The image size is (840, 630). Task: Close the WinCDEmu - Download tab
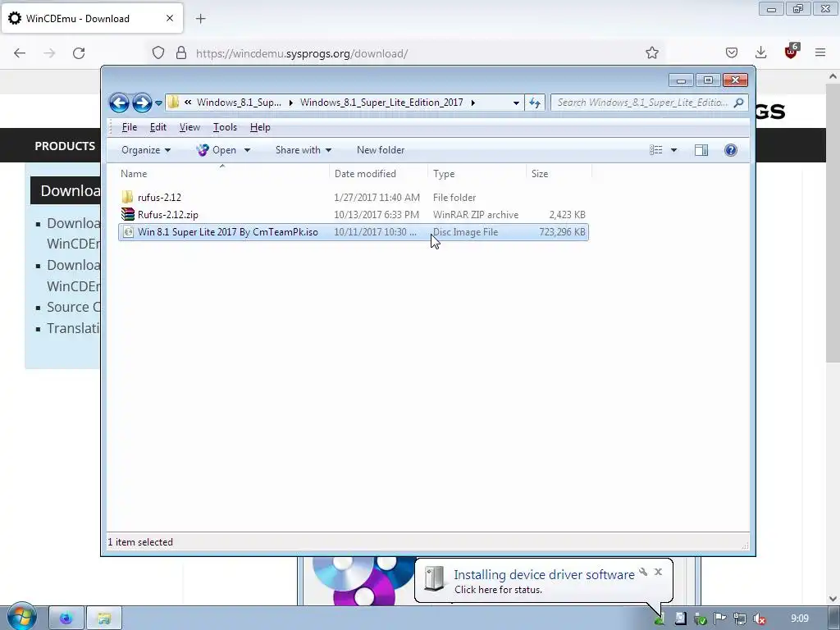click(170, 18)
